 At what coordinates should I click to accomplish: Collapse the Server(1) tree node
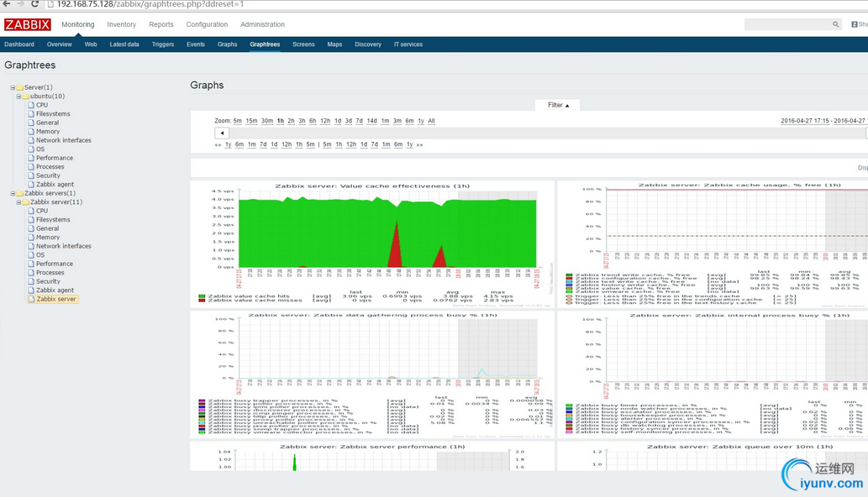(x=13, y=87)
